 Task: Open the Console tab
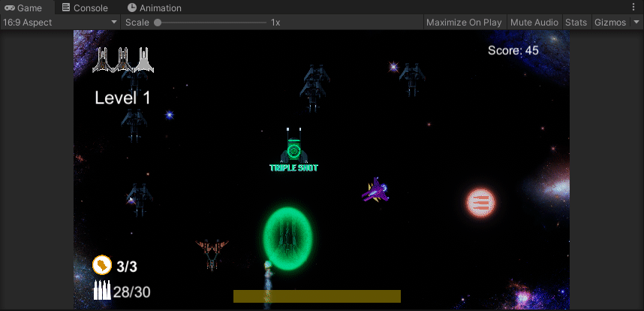point(85,8)
